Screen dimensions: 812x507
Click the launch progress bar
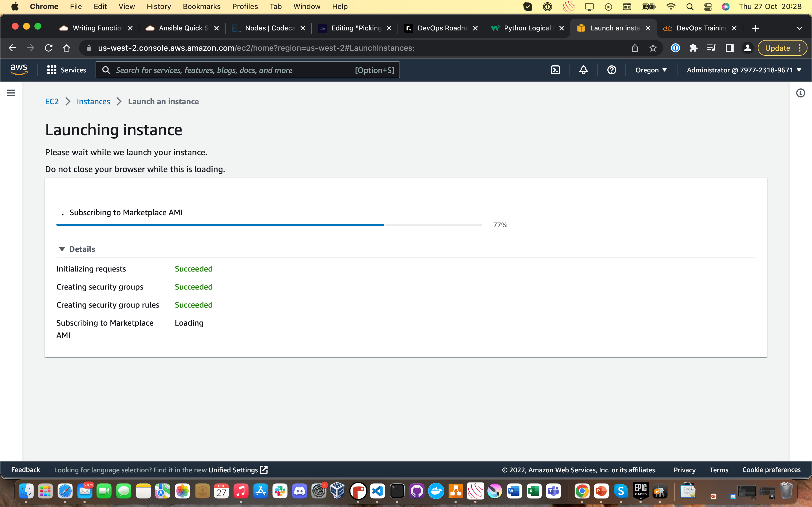[269, 225]
